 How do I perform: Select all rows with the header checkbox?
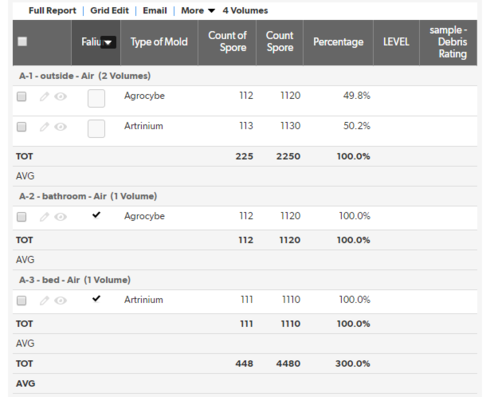click(x=22, y=42)
